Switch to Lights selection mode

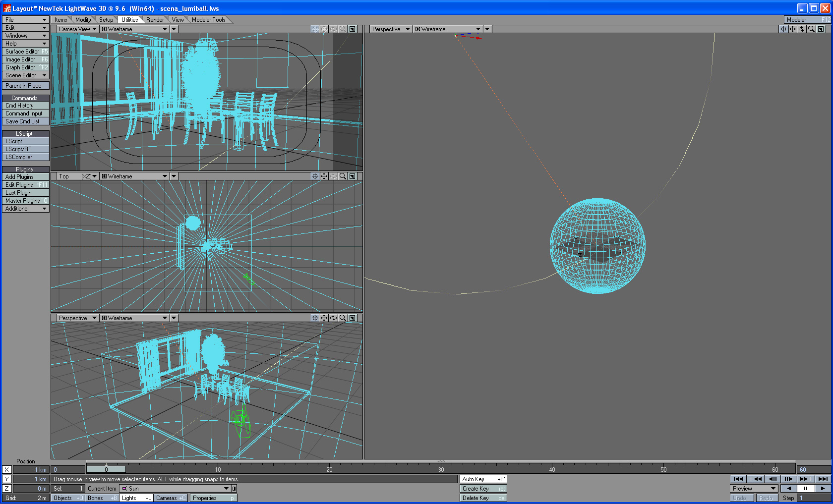coord(136,498)
